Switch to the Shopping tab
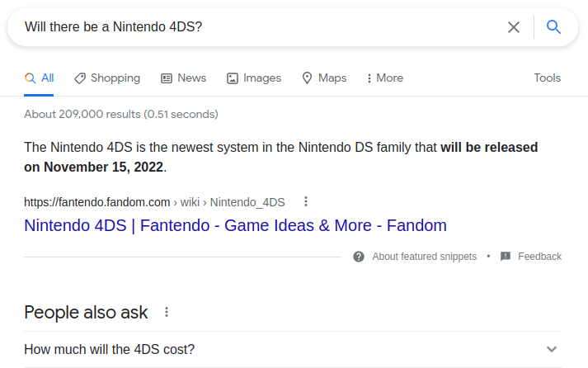The height and width of the screenshot is (368, 588). point(107,78)
